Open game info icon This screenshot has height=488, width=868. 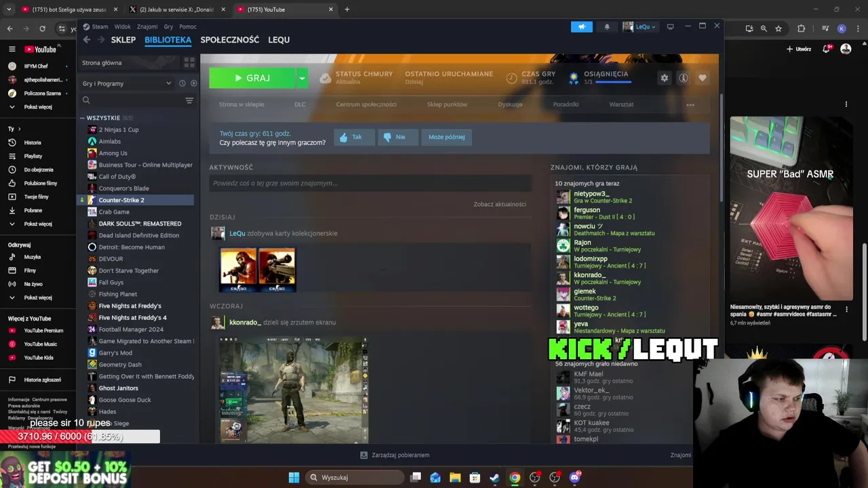(x=684, y=78)
